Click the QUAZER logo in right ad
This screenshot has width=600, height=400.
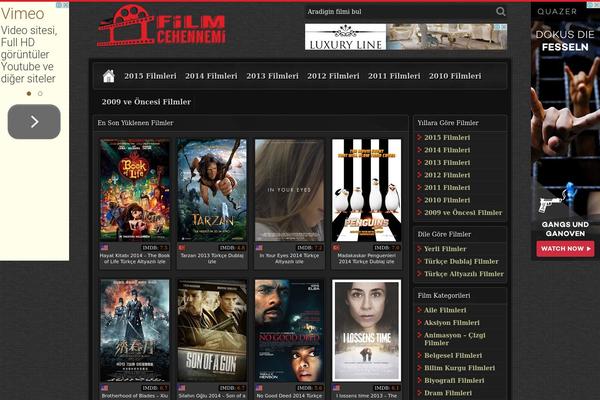(557, 11)
